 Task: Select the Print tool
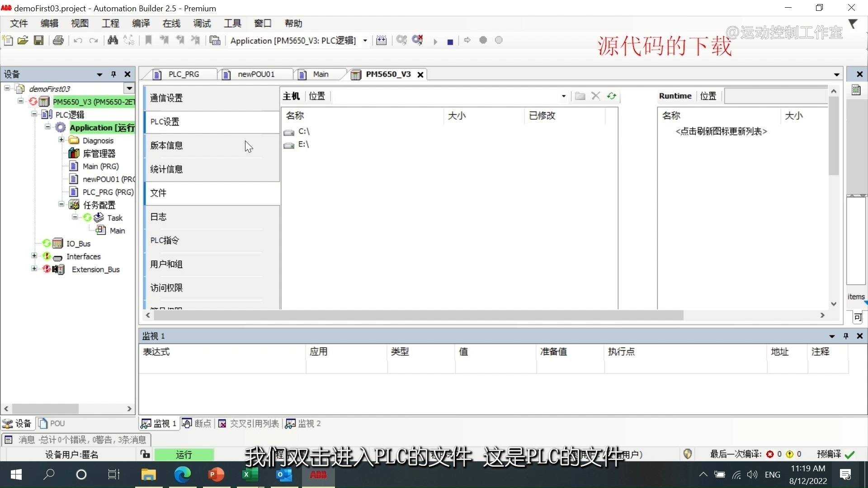point(58,40)
